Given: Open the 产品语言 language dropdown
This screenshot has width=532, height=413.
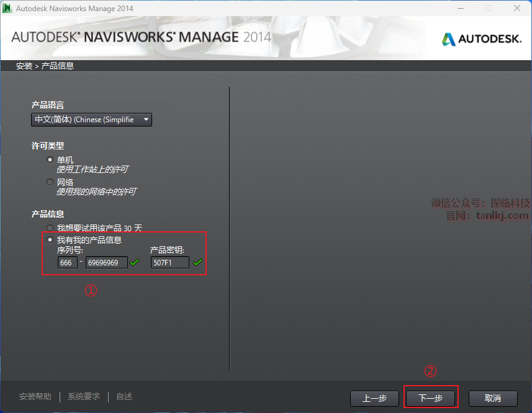Looking at the screenshot, I should click(91, 120).
